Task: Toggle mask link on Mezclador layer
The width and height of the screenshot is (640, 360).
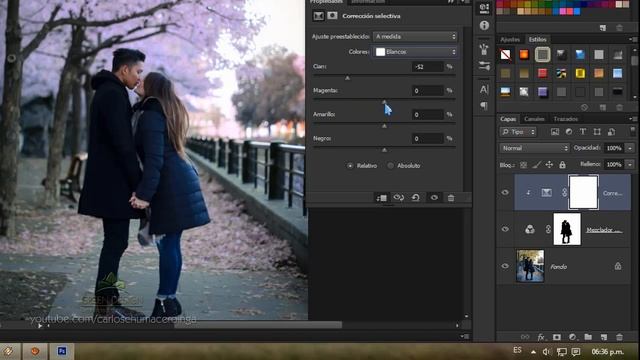Action: (548, 229)
